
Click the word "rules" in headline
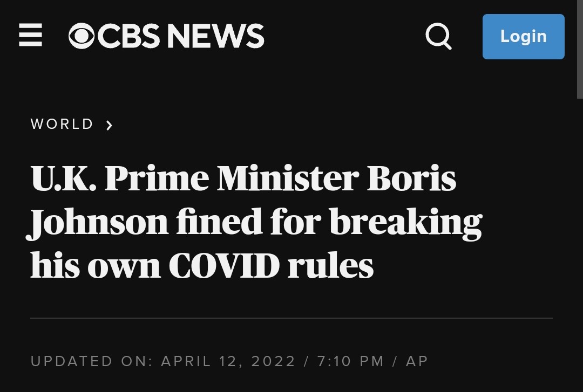[x=330, y=266]
